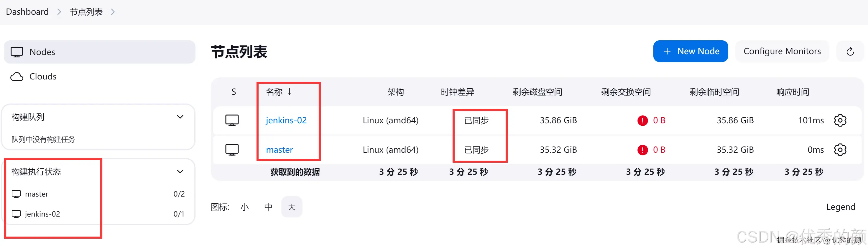Select large icon size 大

point(292,207)
